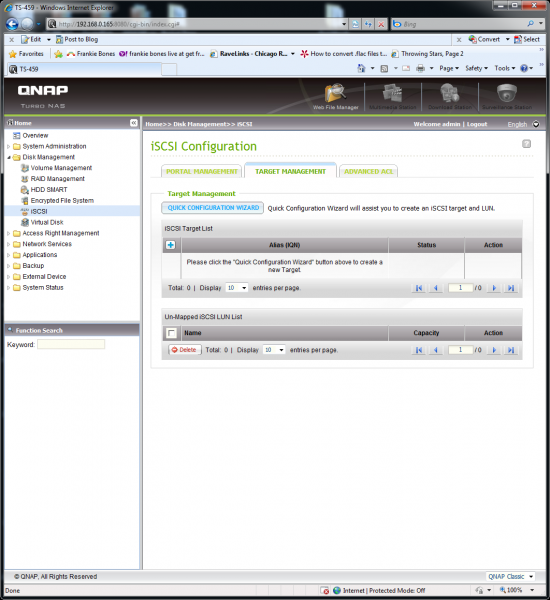This screenshot has width=550, height=600.
Task: Open Multimedia Station icon
Action: (x=392, y=97)
